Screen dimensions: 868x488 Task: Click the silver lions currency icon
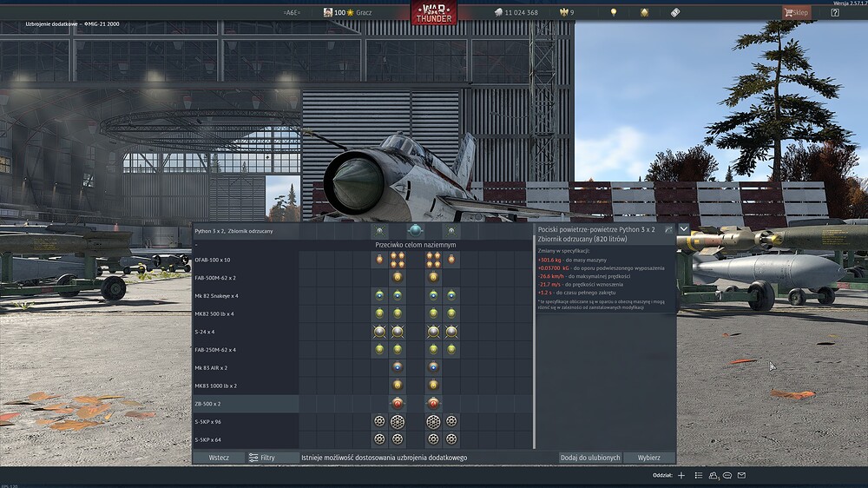498,12
